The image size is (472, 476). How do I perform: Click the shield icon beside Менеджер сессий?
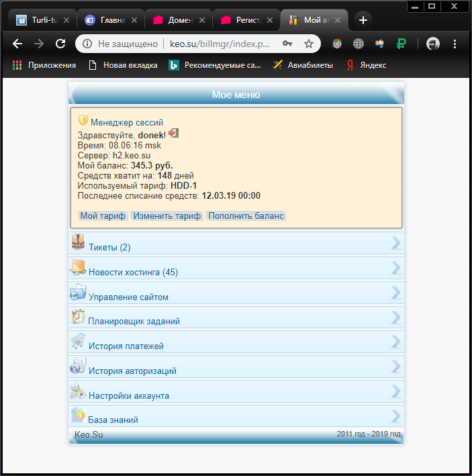tap(83, 121)
